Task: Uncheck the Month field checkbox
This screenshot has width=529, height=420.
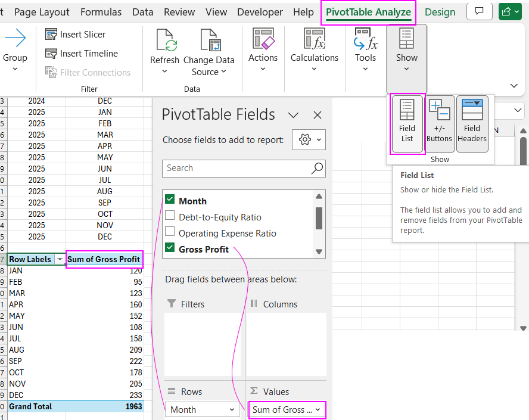Action: coord(170,201)
